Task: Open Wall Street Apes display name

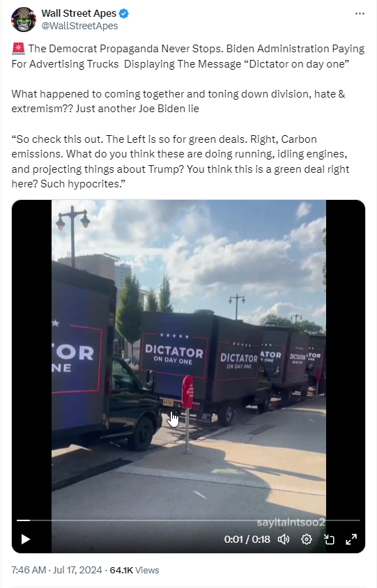Action: [79, 13]
